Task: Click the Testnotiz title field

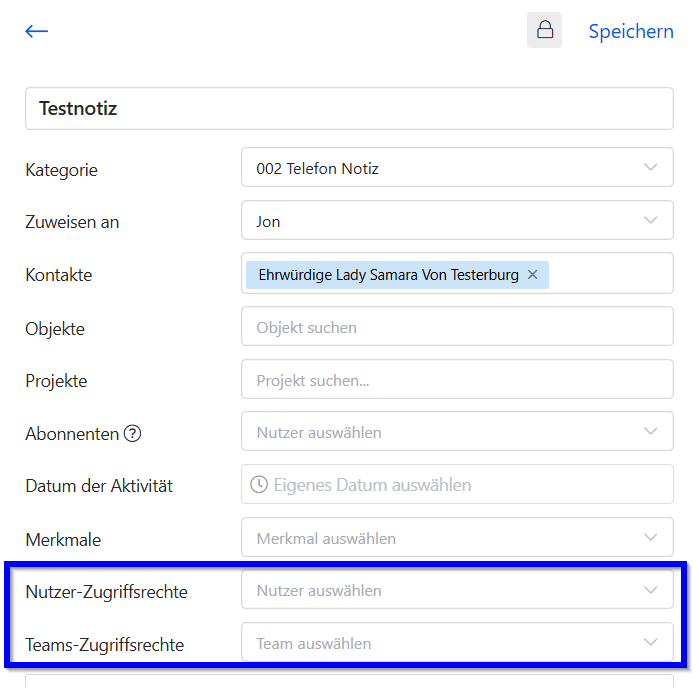Action: point(349,108)
